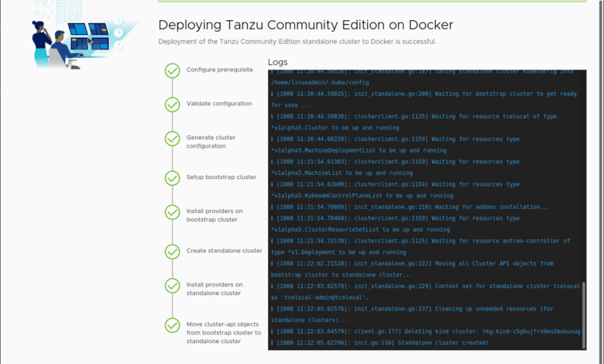The width and height of the screenshot is (604, 364).
Task: Select the 'Configure prerequisite' step label
Action: pos(220,70)
